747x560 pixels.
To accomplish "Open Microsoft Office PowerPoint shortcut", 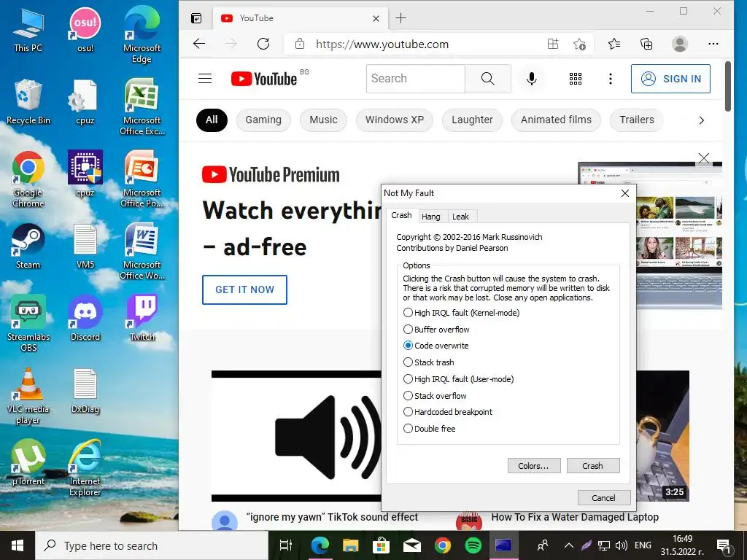I will click(142, 179).
